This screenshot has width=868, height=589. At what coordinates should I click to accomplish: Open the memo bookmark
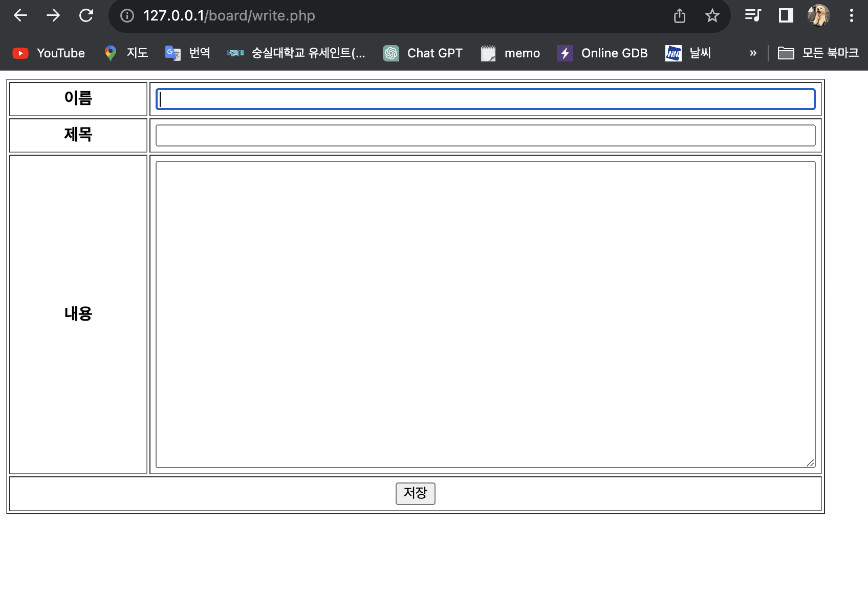(510, 53)
